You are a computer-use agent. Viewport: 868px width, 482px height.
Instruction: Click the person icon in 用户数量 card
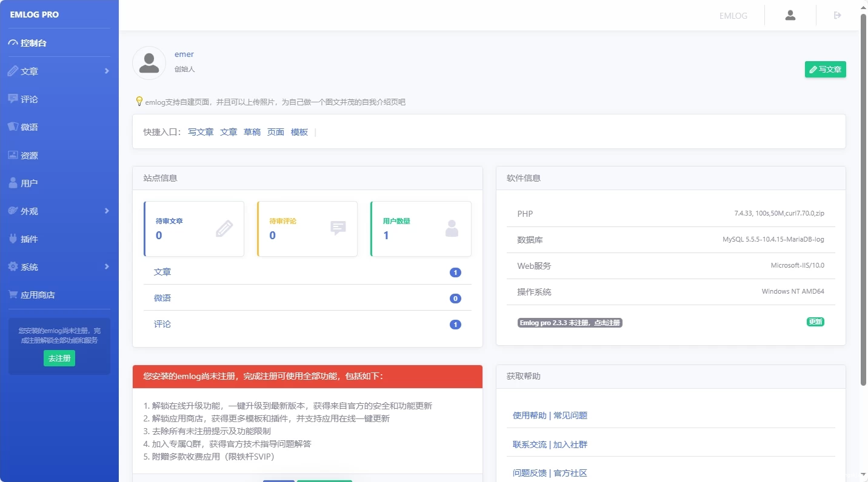point(452,228)
